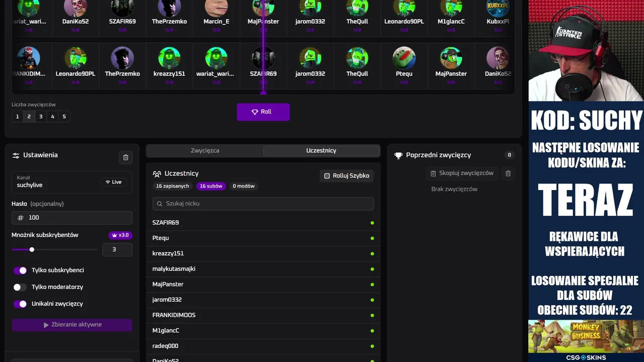The width and height of the screenshot is (644, 362).
Task: Click the trash icon in Poprzedni zwycięzcy
Action: click(x=508, y=173)
